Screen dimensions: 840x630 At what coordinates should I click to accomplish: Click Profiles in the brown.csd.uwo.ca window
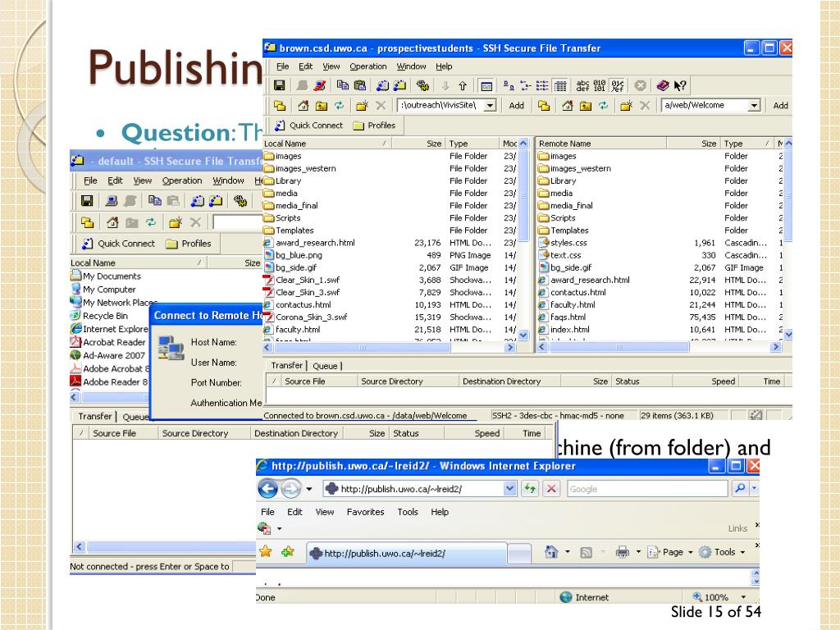click(374, 126)
